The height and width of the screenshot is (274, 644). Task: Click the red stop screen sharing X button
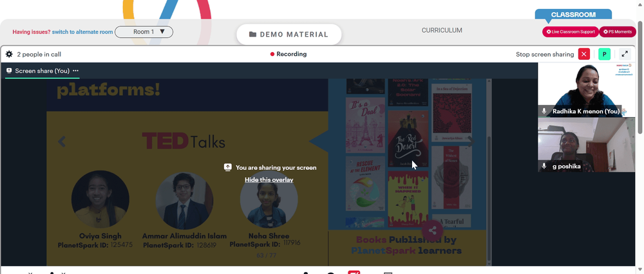583,54
